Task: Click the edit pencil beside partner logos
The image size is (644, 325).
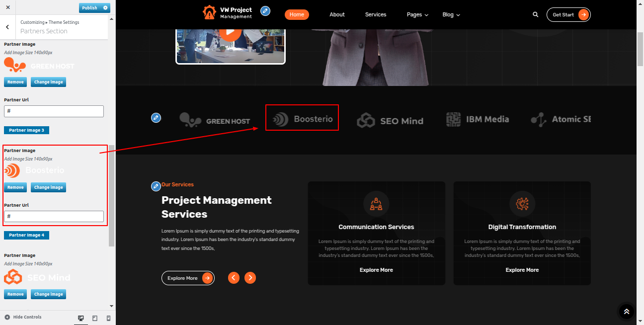Action: 156,118
